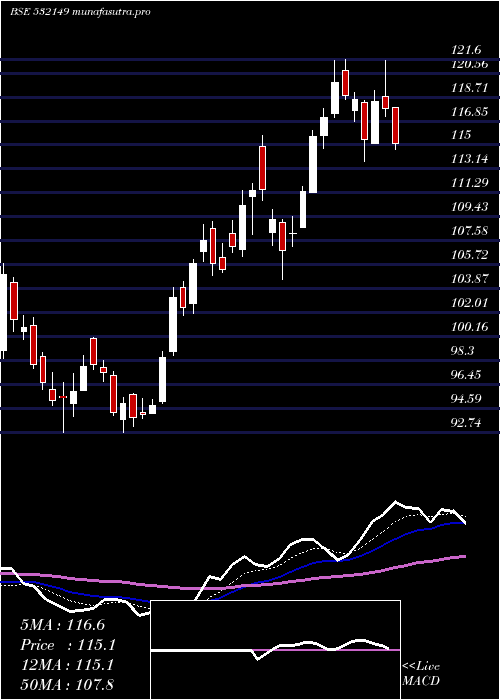The width and height of the screenshot is (500, 700).
Task: Click the 50MA : 107.8 readout
Action: pyautogui.click(x=67, y=685)
